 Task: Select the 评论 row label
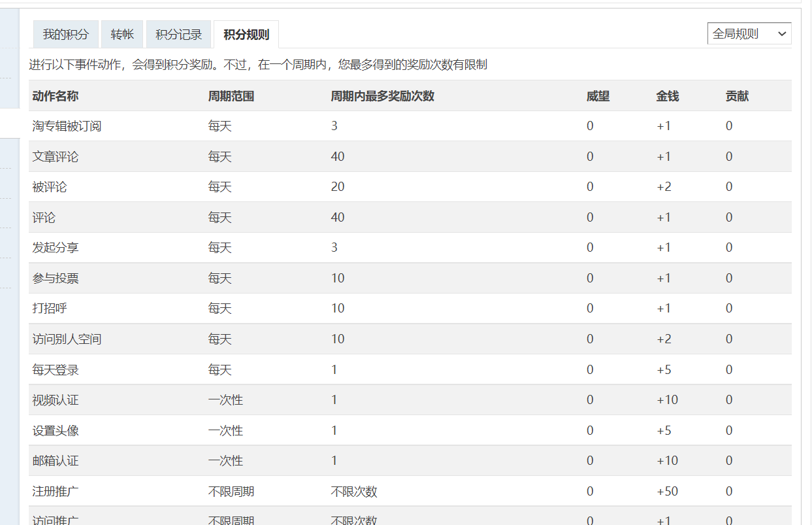(44, 218)
